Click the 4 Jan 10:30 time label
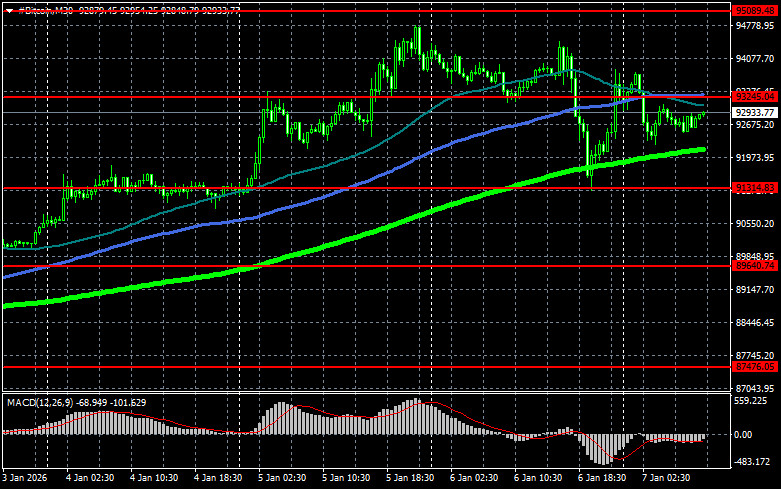 pos(154,478)
